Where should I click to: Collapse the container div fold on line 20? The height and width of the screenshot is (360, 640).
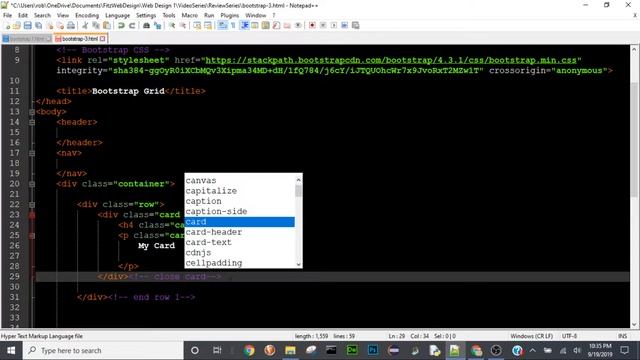pyautogui.click(x=32, y=184)
